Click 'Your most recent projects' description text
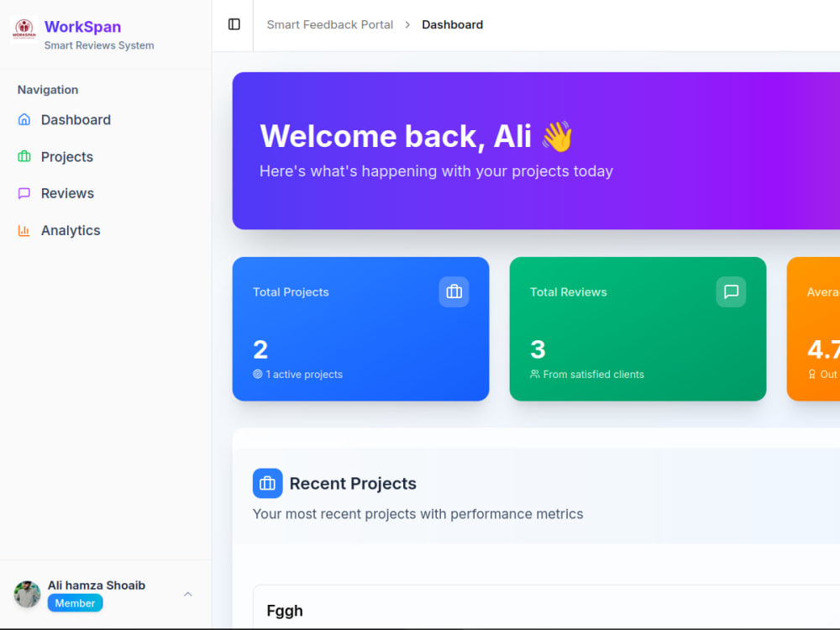Image resolution: width=840 pixels, height=630 pixels. coord(417,514)
